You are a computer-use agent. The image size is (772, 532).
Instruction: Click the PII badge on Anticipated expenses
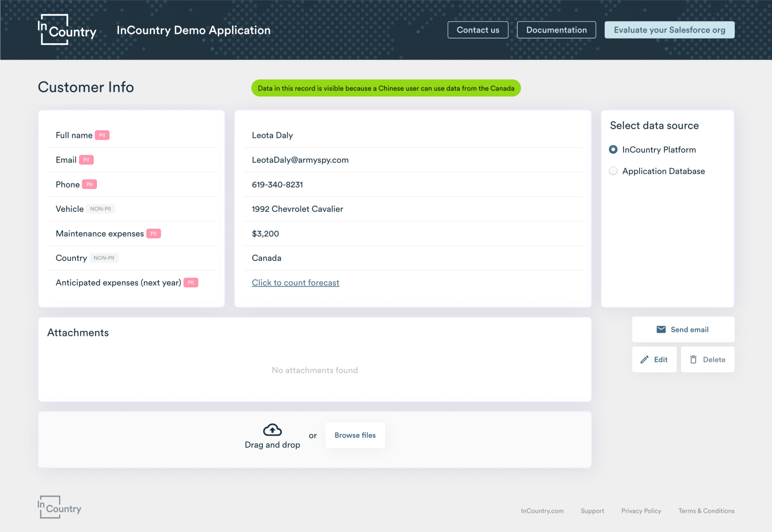191,283
